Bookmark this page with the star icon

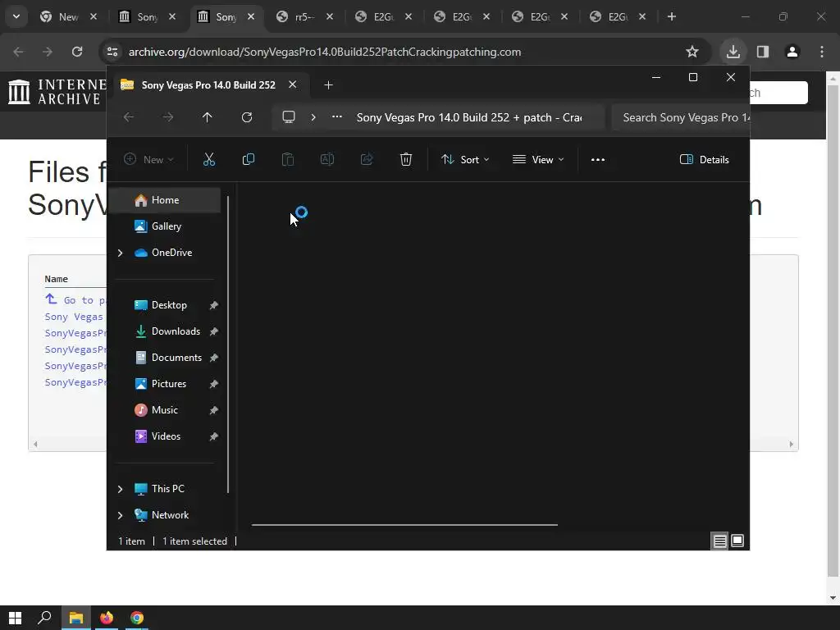tap(692, 52)
